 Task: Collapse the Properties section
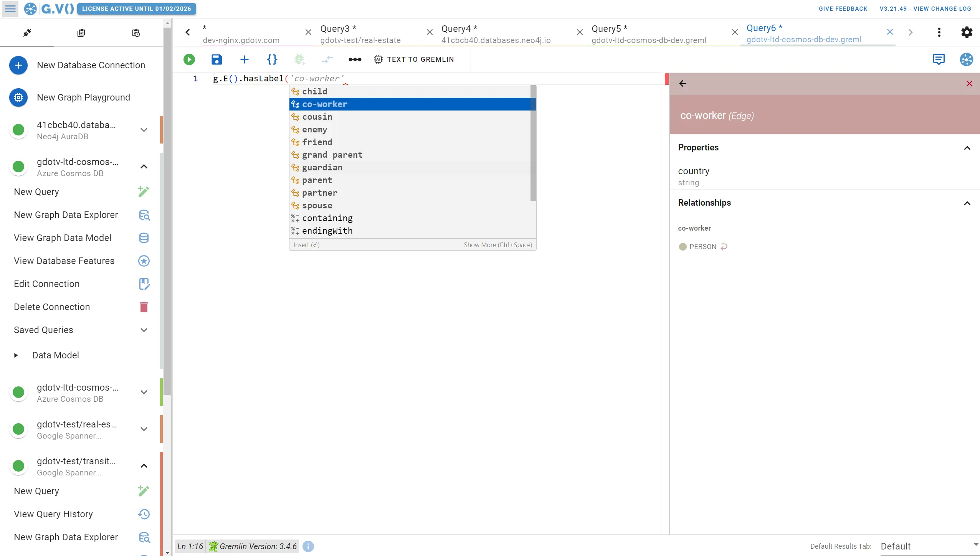click(967, 148)
